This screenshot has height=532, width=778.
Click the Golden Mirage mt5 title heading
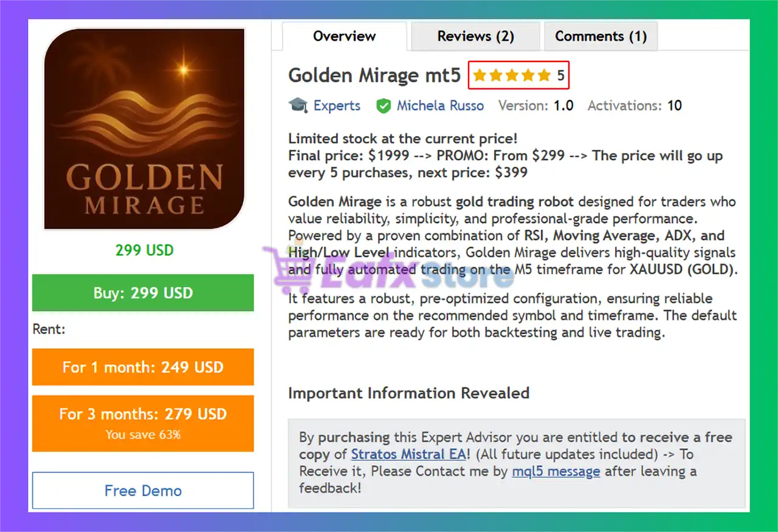pos(374,75)
